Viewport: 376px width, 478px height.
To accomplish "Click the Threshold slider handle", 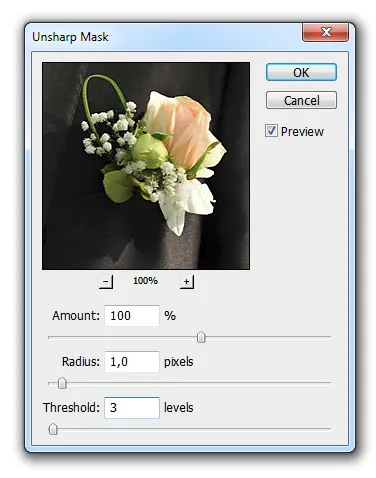I will (x=53, y=429).
